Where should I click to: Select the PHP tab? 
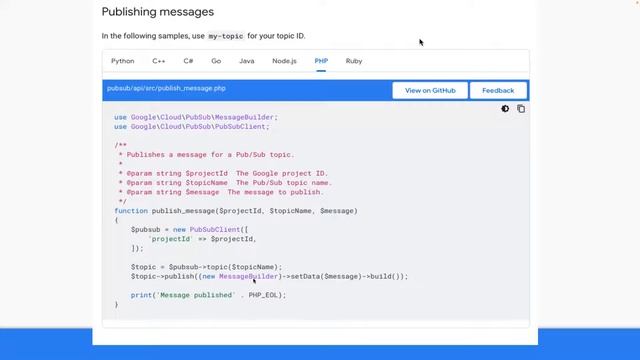[x=321, y=61]
